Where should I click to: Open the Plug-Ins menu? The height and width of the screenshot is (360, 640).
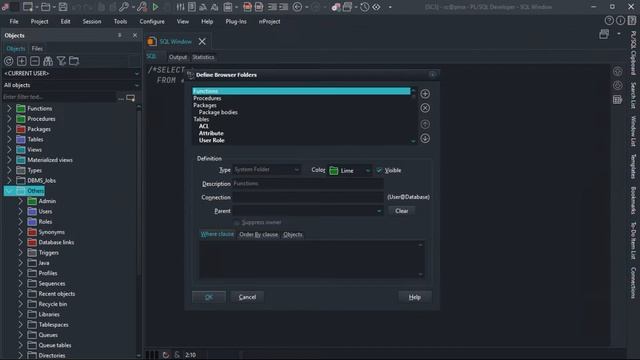pyautogui.click(x=236, y=22)
